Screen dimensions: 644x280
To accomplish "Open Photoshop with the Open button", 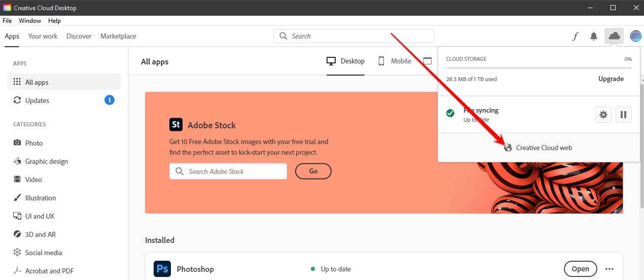I will (581, 269).
